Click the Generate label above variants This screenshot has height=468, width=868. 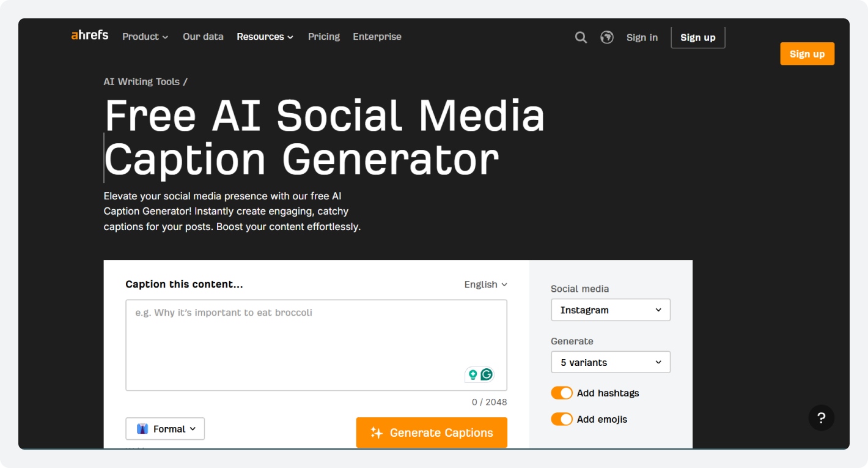(x=572, y=341)
